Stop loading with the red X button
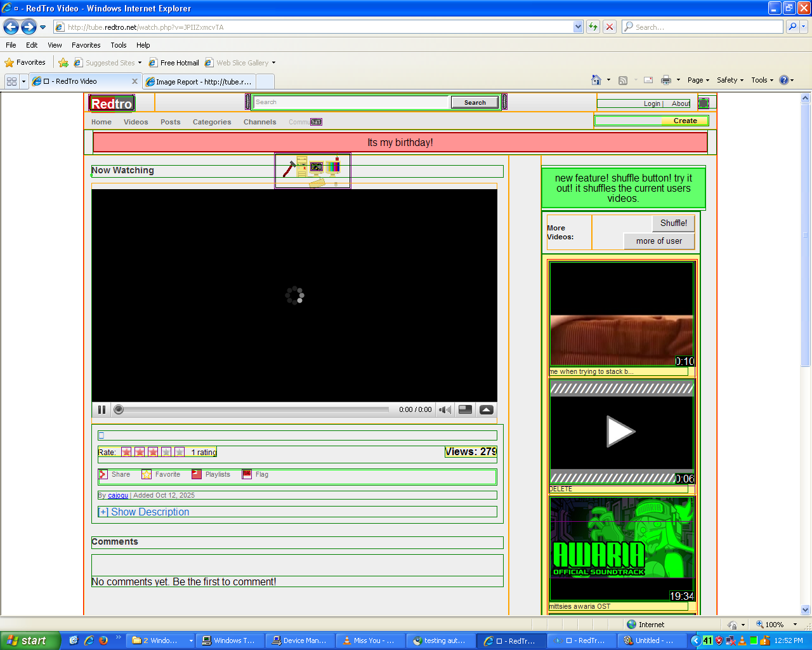Image resolution: width=812 pixels, height=650 pixels. 610,27
